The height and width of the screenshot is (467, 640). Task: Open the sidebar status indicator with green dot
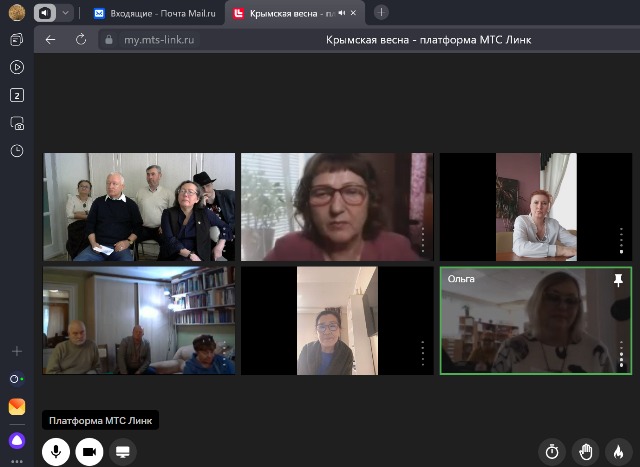tap(17, 379)
